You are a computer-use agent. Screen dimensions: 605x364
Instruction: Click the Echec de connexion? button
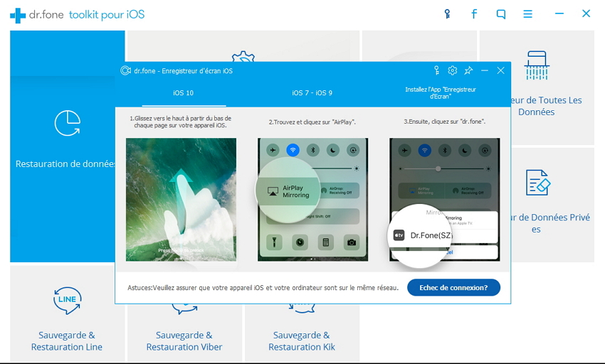point(454,288)
